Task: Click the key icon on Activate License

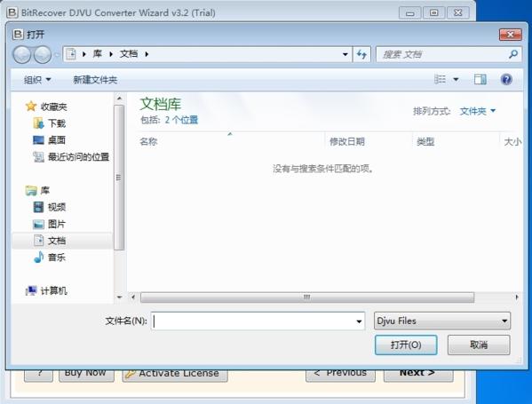Action: click(131, 374)
